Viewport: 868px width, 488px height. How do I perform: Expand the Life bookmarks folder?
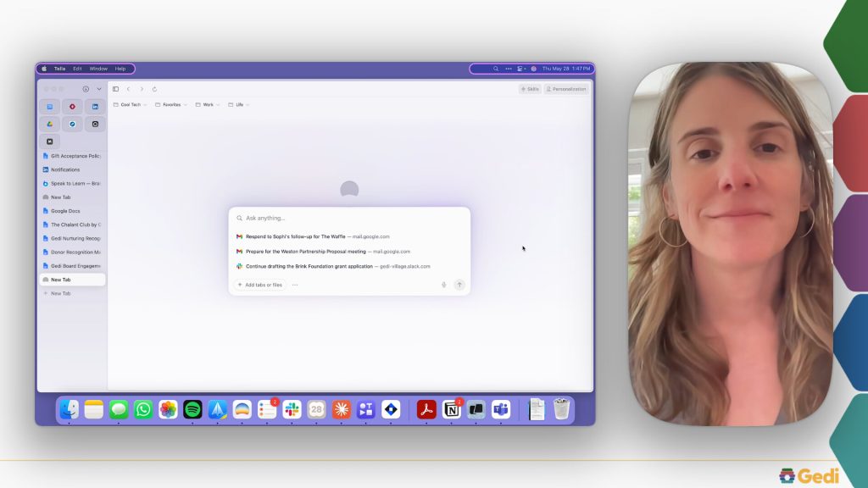(238, 104)
